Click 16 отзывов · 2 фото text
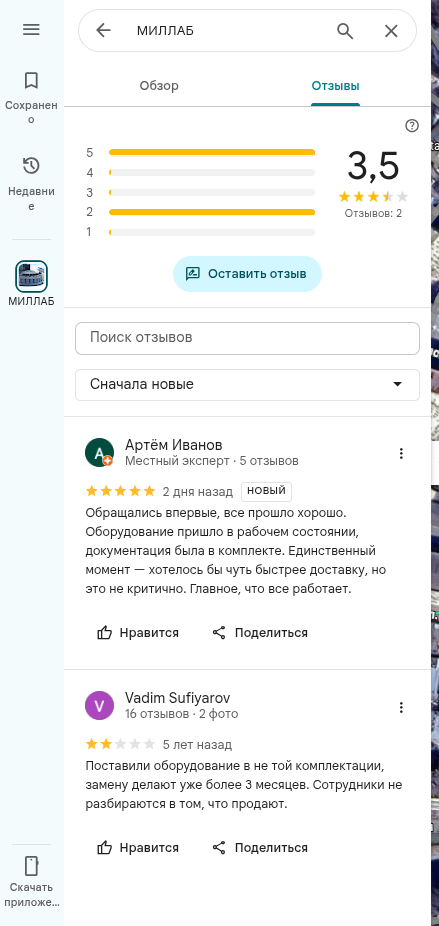 tap(182, 714)
